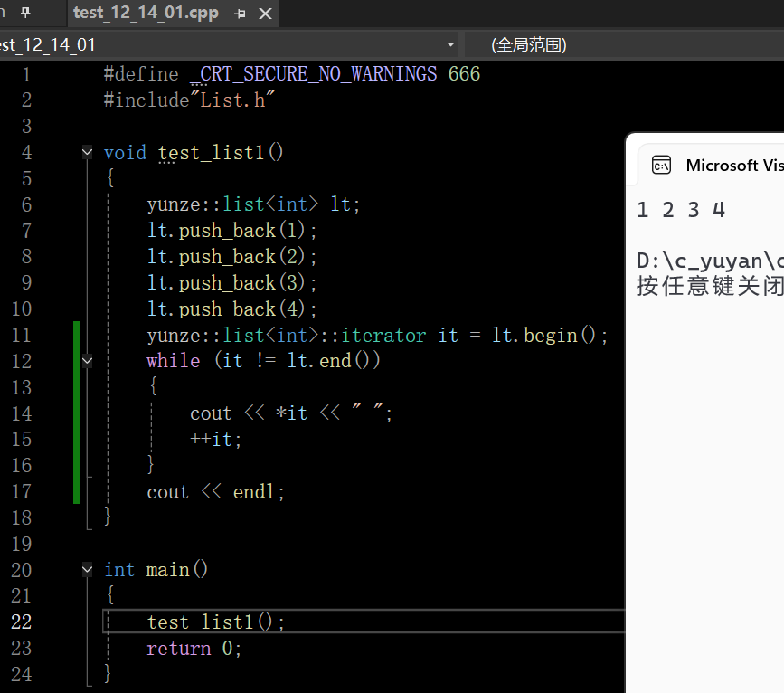Click the 'test_list1();' call on line 22
The height and width of the screenshot is (693, 784).
pyautogui.click(x=215, y=622)
